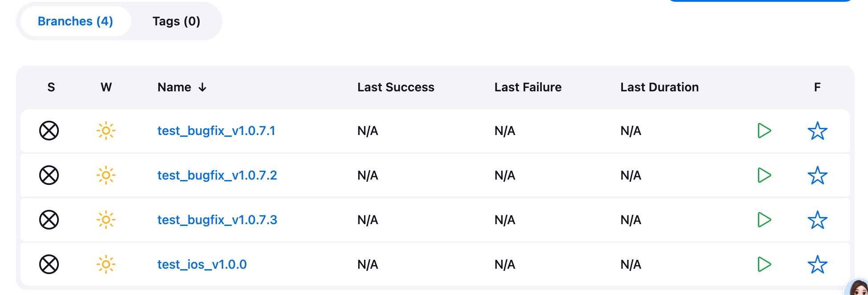The image size is (868, 295).
Task: Mark test_bugfix_v1.0.7.3 as favorite
Action: tap(817, 220)
